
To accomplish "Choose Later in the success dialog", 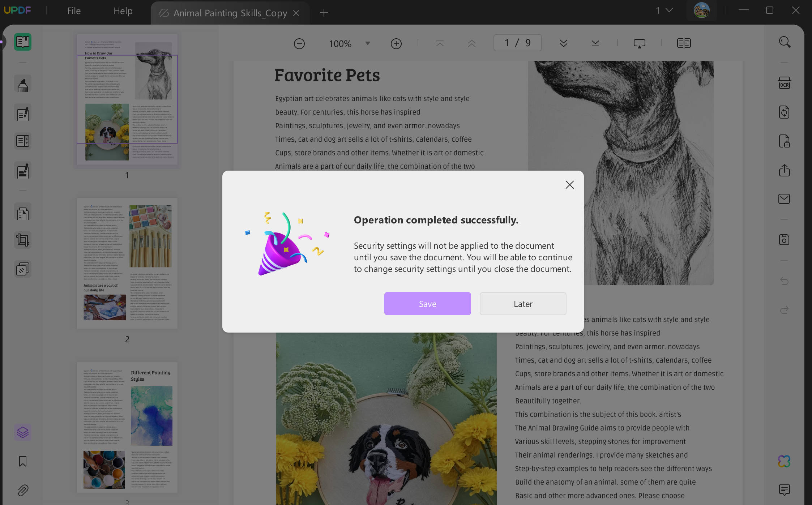I will pyautogui.click(x=523, y=304).
